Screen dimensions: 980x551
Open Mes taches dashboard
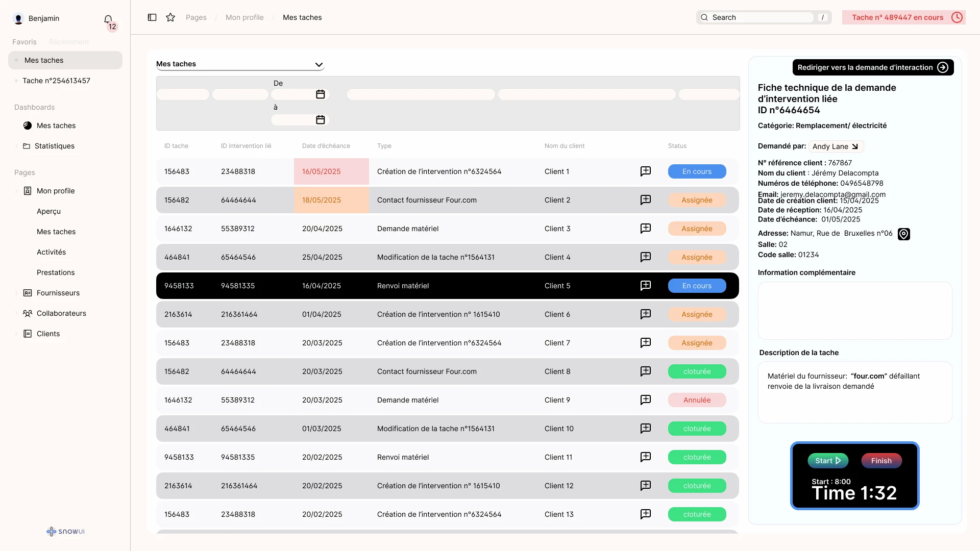(x=56, y=126)
